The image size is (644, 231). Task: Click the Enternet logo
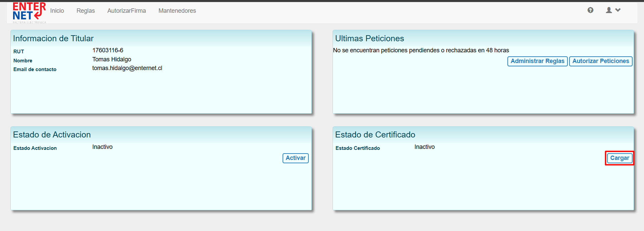(x=29, y=12)
